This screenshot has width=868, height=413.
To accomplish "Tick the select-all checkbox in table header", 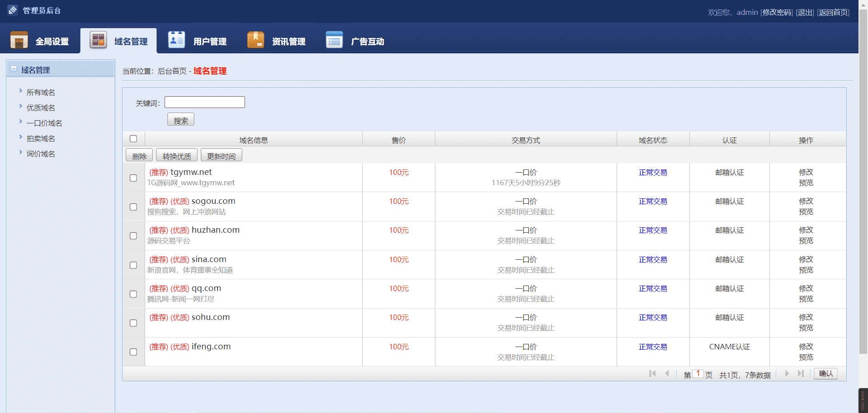I will click(x=133, y=139).
